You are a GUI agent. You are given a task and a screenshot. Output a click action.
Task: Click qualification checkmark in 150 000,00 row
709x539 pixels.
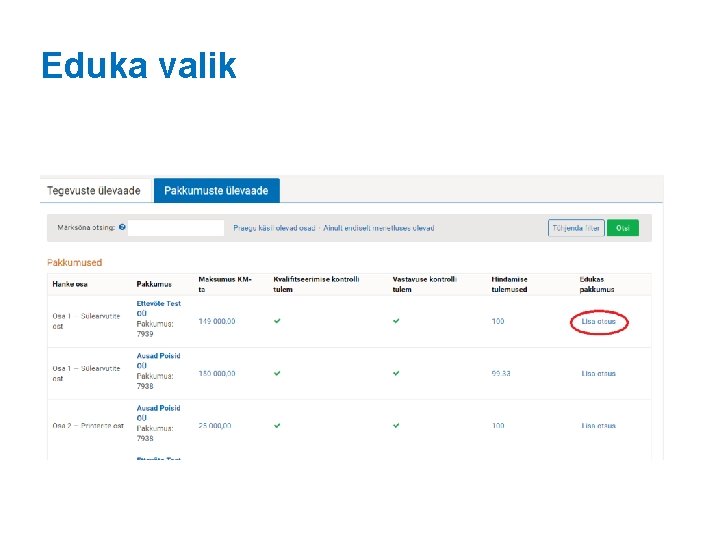click(x=277, y=374)
